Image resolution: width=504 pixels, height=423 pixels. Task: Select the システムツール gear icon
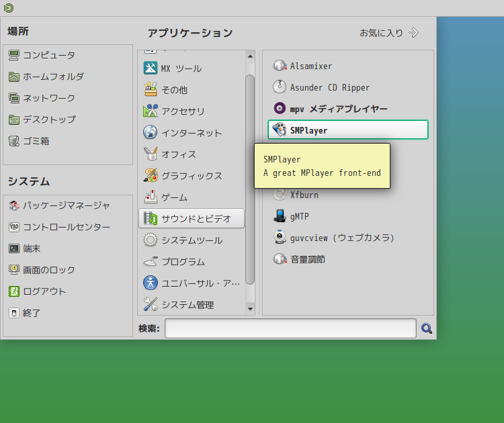[151, 240]
